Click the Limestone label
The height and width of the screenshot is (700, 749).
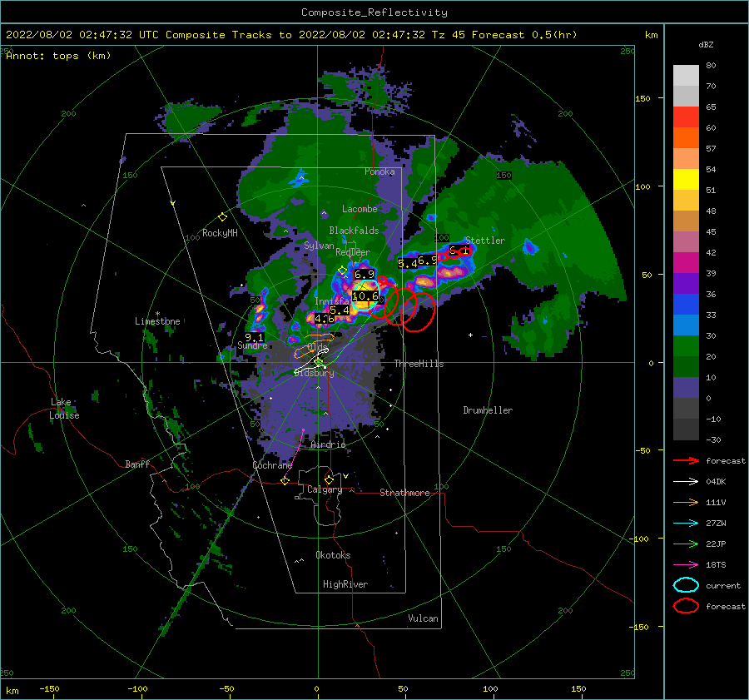pyautogui.click(x=157, y=321)
